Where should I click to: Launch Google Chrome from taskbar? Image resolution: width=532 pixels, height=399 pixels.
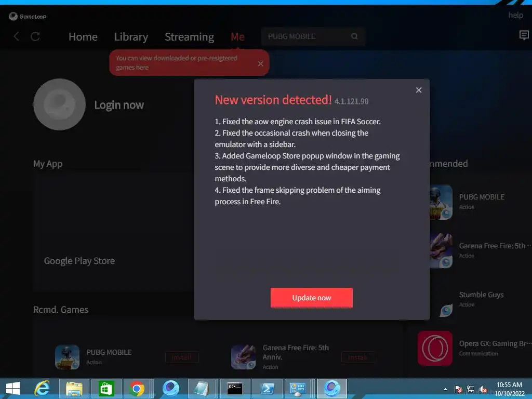(x=137, y=389)
